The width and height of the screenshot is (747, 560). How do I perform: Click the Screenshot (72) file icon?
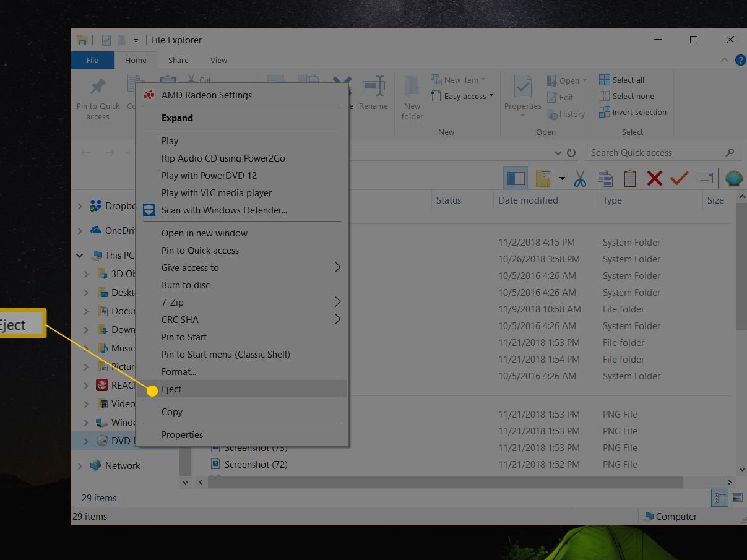215,464
